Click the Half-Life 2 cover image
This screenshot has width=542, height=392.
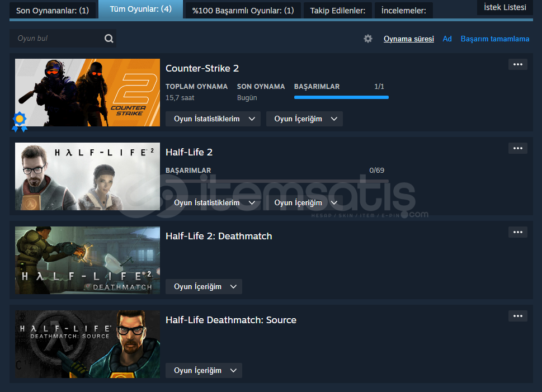pyautogui.click(x=87, y=176)
